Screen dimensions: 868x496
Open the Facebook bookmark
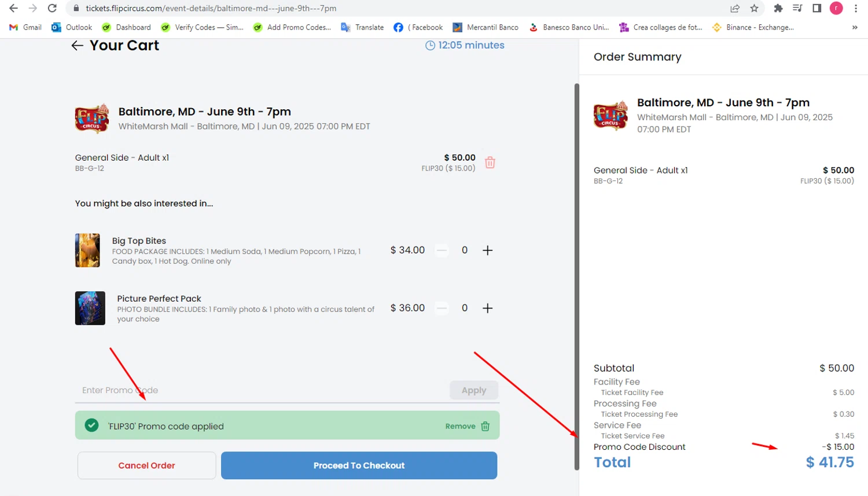point(418,27)
